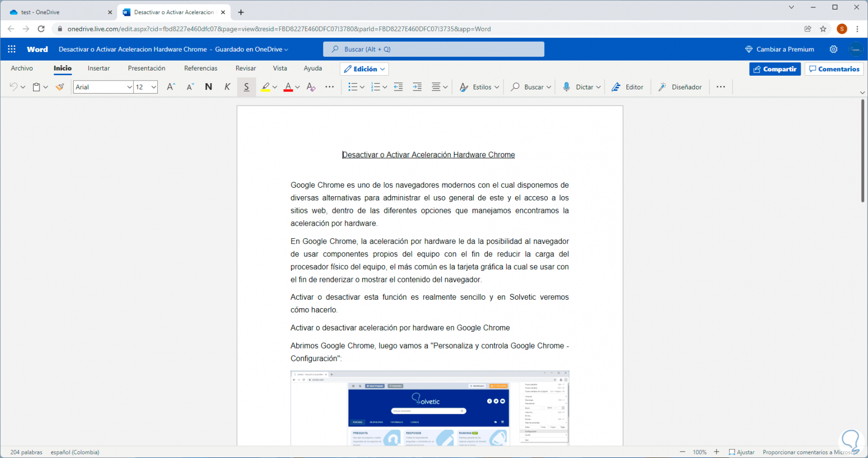This screenshot has height=458, width=868.
Task: Expand the undo dropdown arrow
Action: (23, 87)
